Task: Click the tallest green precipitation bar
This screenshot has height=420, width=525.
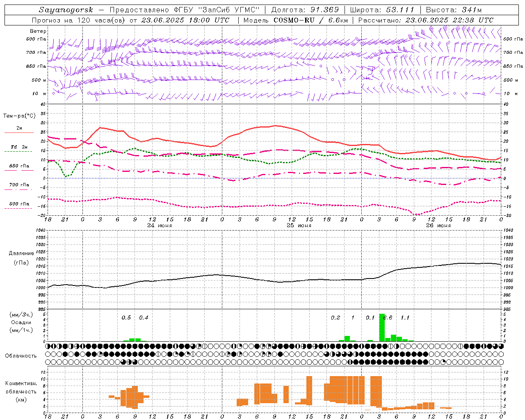Action: click(x=382, y=327)
